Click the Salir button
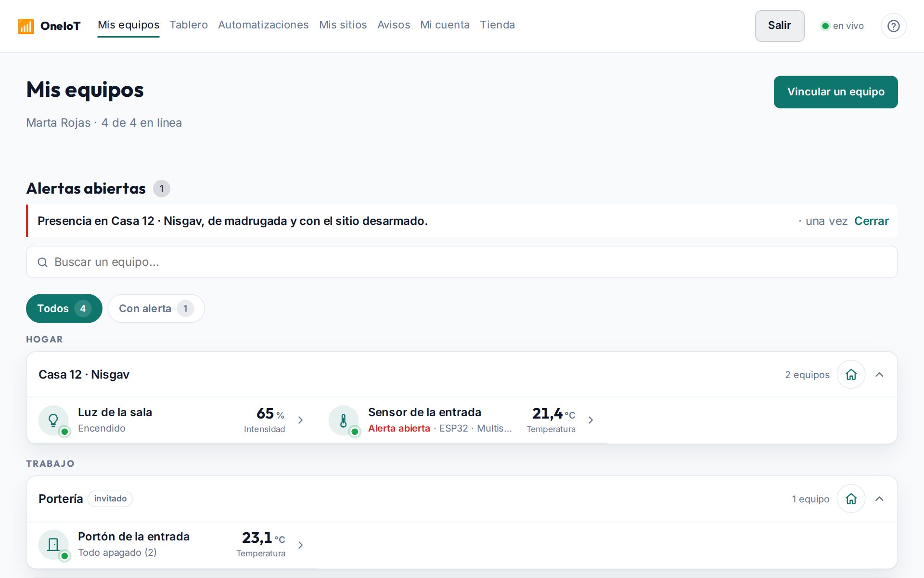The width and height of the screenshot is (924, 578). point(780,26)
